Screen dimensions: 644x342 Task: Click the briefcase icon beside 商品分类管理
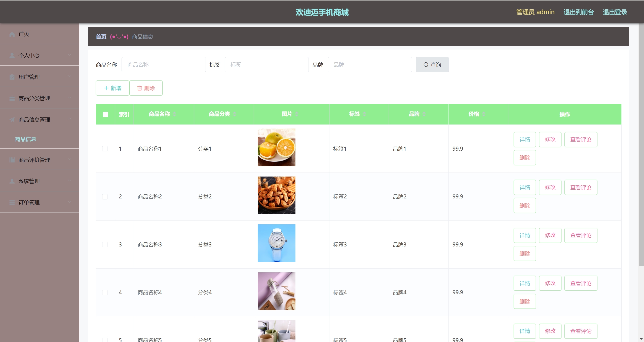click(x=12, y=98)
